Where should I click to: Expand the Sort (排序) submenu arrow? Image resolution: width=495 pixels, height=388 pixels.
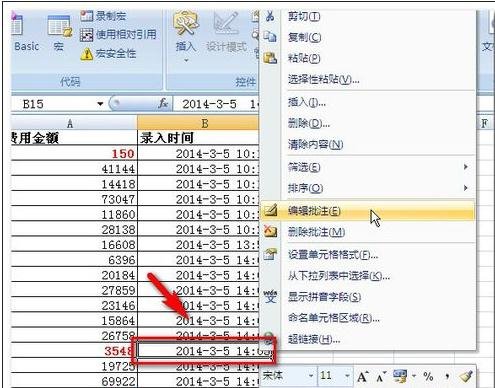coord(466,188)
